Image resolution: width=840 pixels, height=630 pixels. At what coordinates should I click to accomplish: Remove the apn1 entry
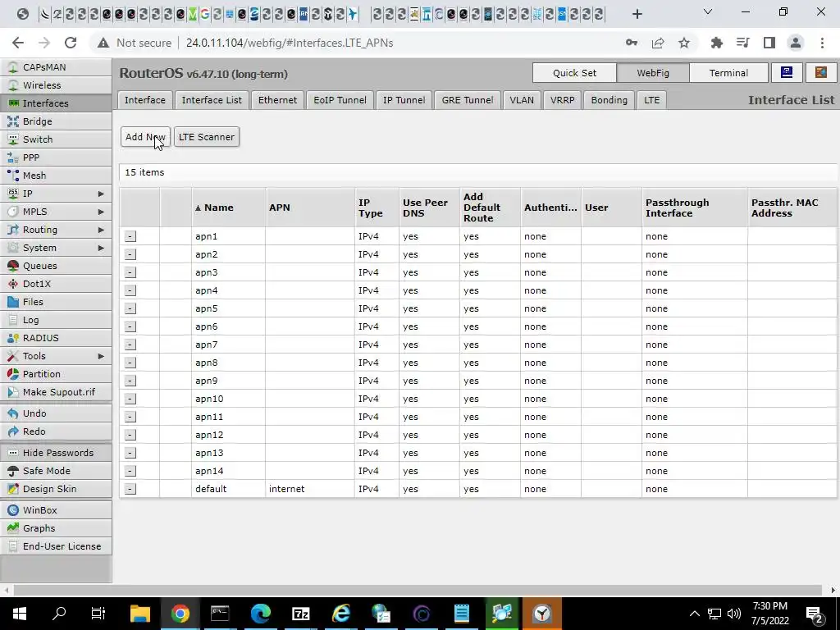point(130,236)
